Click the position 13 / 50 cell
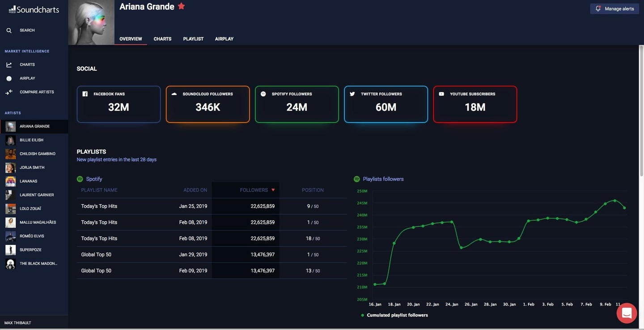Screen dimensions: 644x330 tap(313, 271)
